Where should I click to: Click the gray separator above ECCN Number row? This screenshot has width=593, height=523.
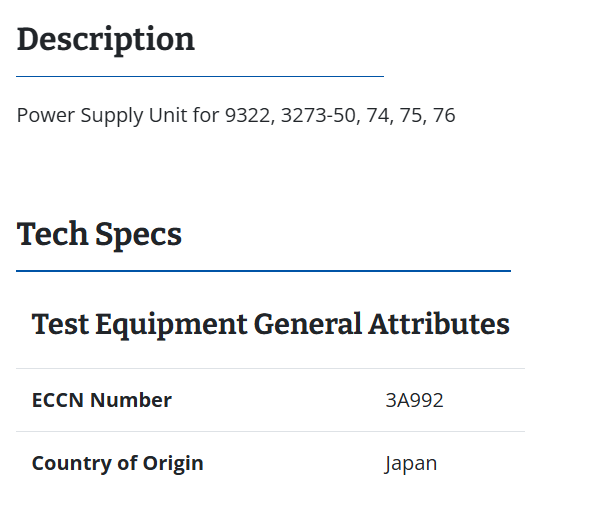(270, 368)
